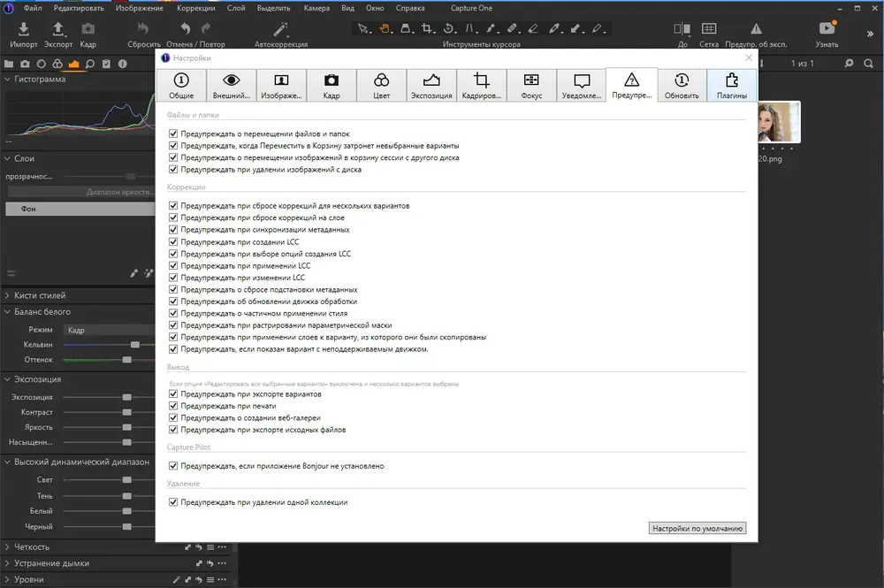Open the Фокус settings tab
The width and height of the screenshot is (884, 588).
click(x=531, y=86)
